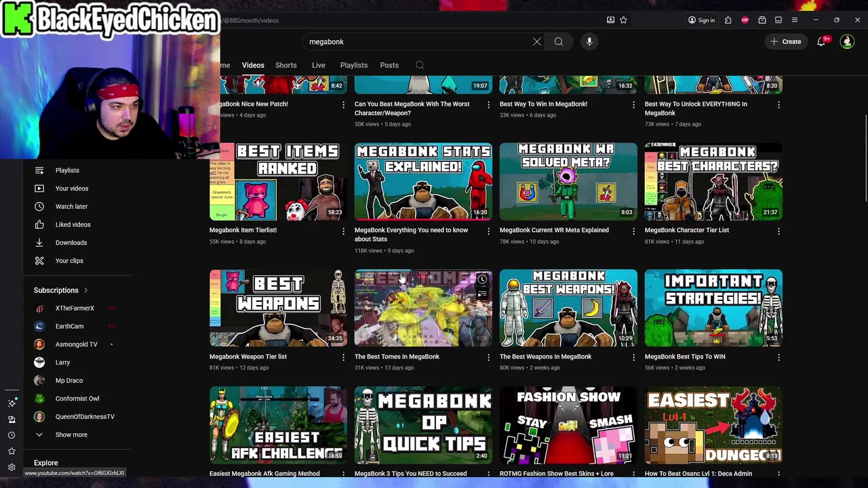Click the MegaBonk Character Tier List title
This screenshot has width=868, height=488.
[x=686, y=230]
